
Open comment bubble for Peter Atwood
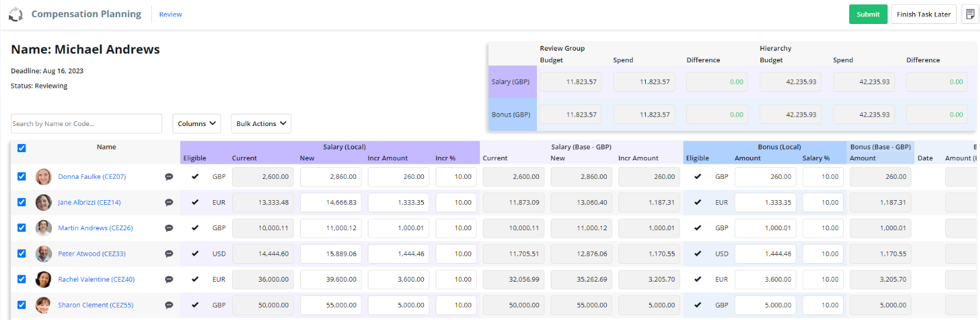point(169,254)
